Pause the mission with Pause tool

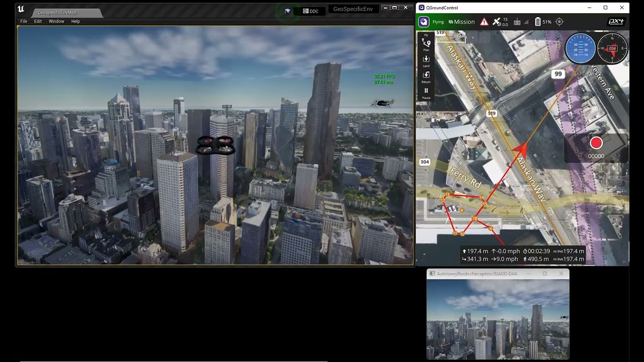426,93
